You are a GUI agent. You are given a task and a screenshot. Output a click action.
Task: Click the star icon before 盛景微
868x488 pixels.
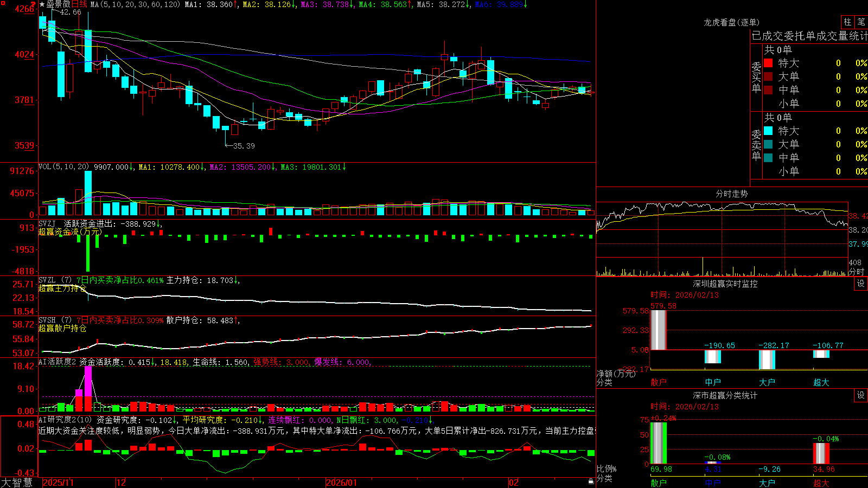pos(42,4)
